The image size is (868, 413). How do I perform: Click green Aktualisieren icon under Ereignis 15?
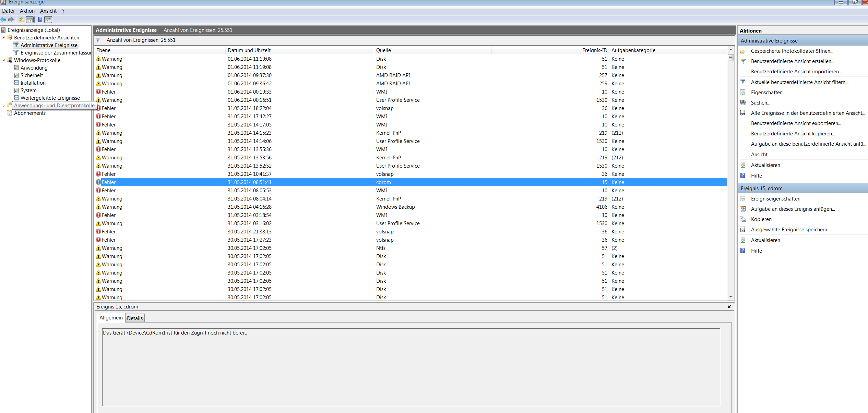[743, 240]
